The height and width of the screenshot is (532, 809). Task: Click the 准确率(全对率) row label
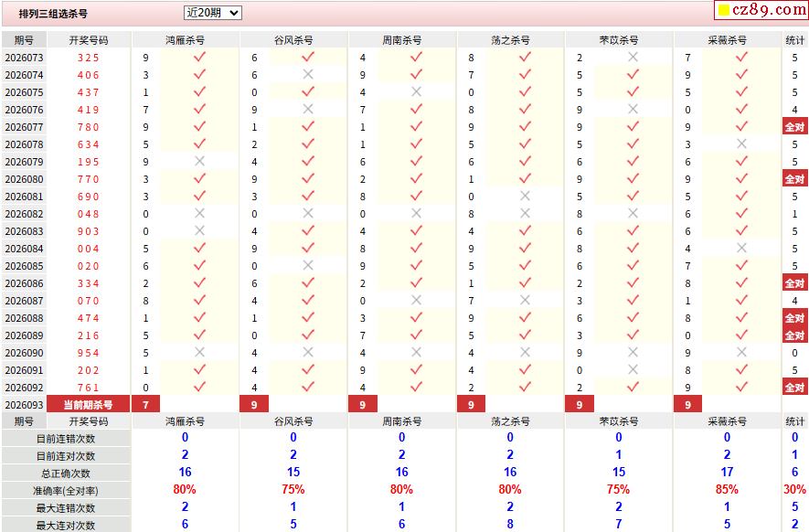point(66,491)
